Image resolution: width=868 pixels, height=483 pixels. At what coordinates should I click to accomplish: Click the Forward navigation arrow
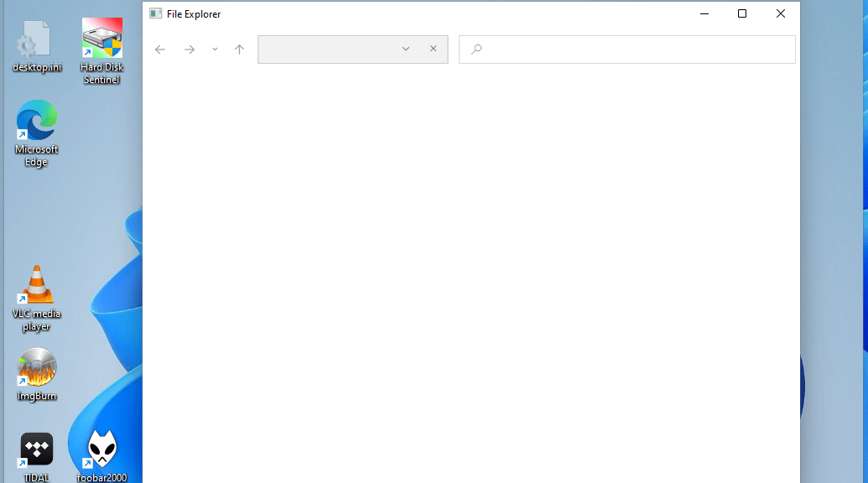tap(190, 49)
